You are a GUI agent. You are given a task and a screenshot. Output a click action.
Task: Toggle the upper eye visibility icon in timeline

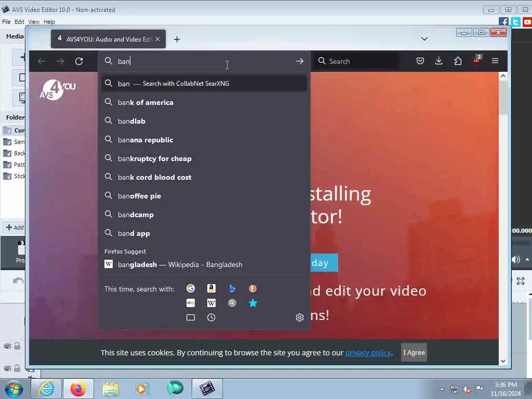7,346
